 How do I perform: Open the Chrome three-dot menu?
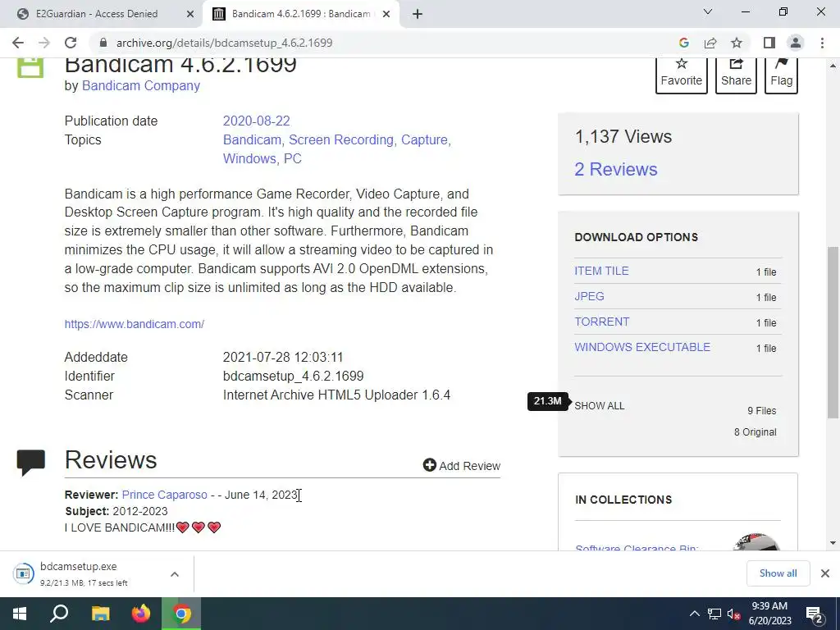coord(822,43)
